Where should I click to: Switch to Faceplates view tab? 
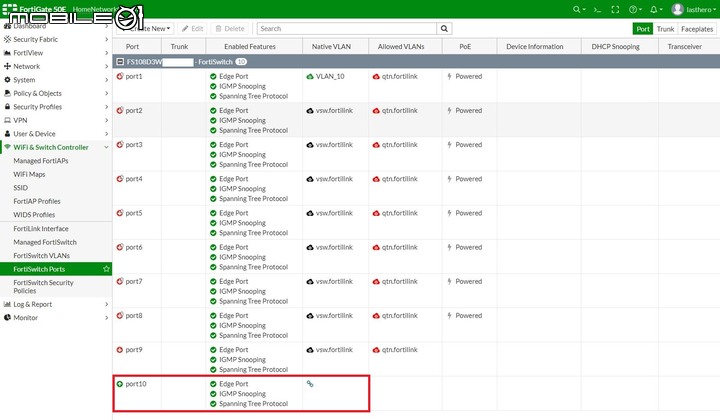pyautogui.click(x=697, y=28)
